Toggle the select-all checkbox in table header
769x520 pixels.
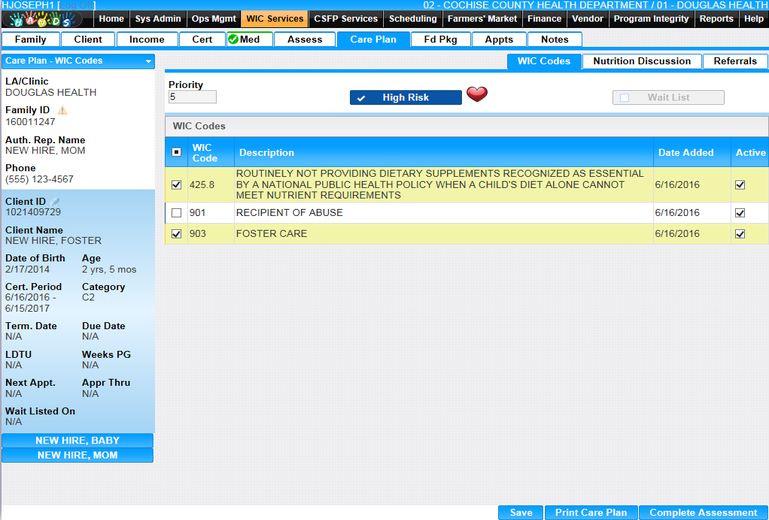pos(177,153)
